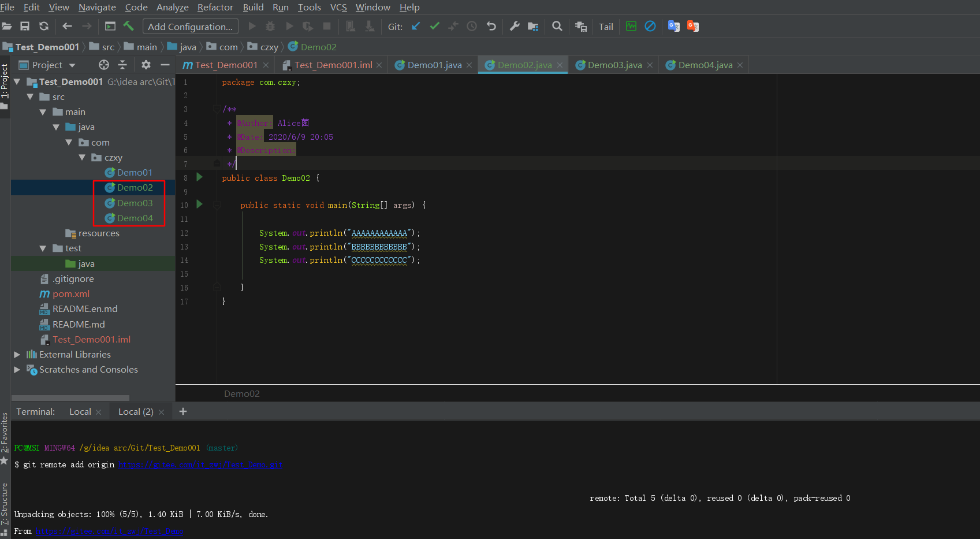The height and width of the screenshot is (539, 980).
Task: Click run gutter arrow beside class Demo02
Action: 200,177
